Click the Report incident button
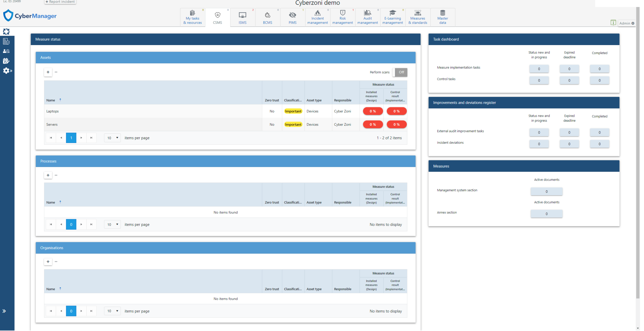The width and height of the screenshot is (644, 331). coord(60,2)
